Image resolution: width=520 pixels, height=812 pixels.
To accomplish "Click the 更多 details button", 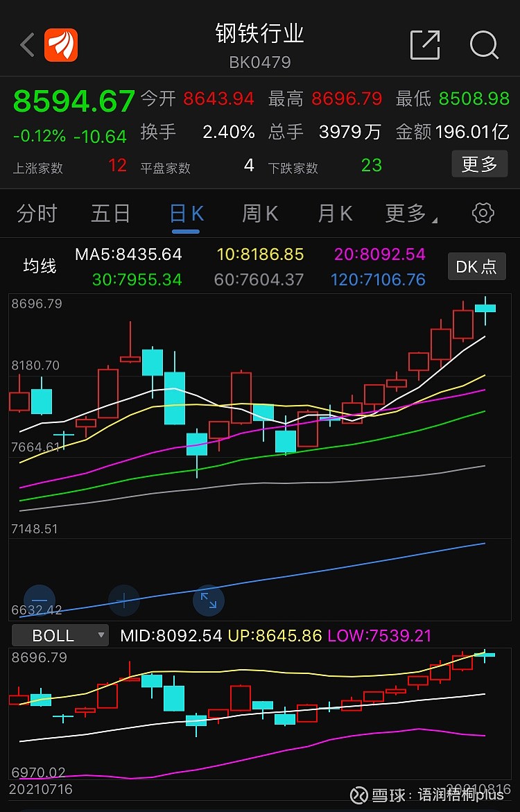I will pos(480,164).
